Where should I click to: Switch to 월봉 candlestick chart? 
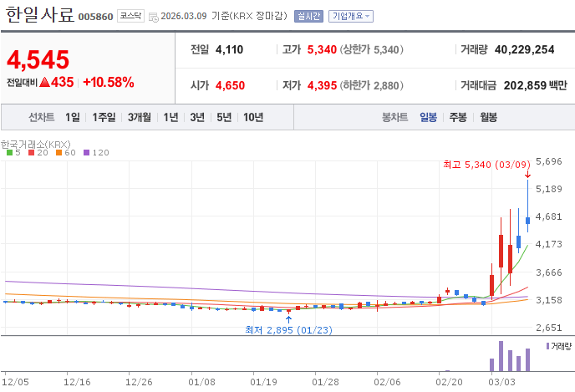coord(488,117)
